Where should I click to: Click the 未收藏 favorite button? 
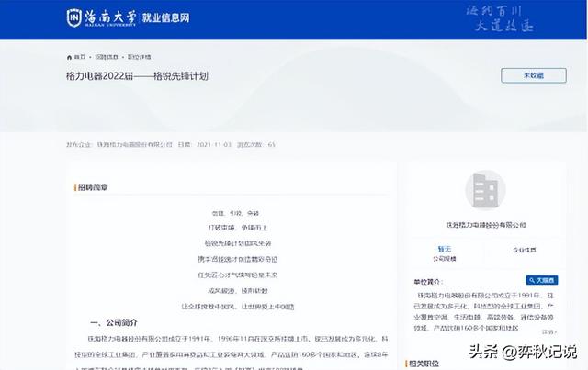click(533, 75)
